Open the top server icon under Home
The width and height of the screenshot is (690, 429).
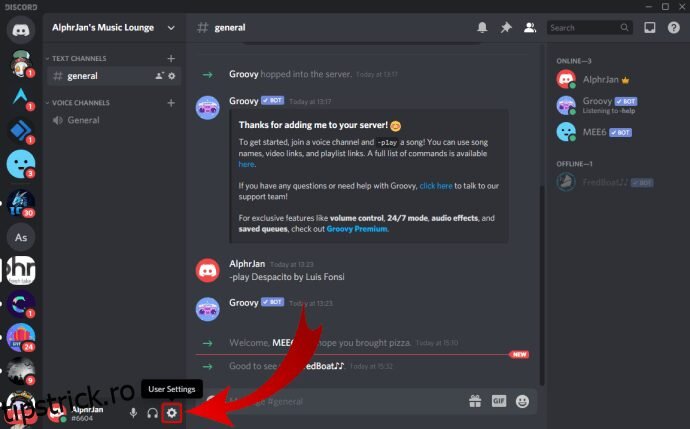[21, 64]
